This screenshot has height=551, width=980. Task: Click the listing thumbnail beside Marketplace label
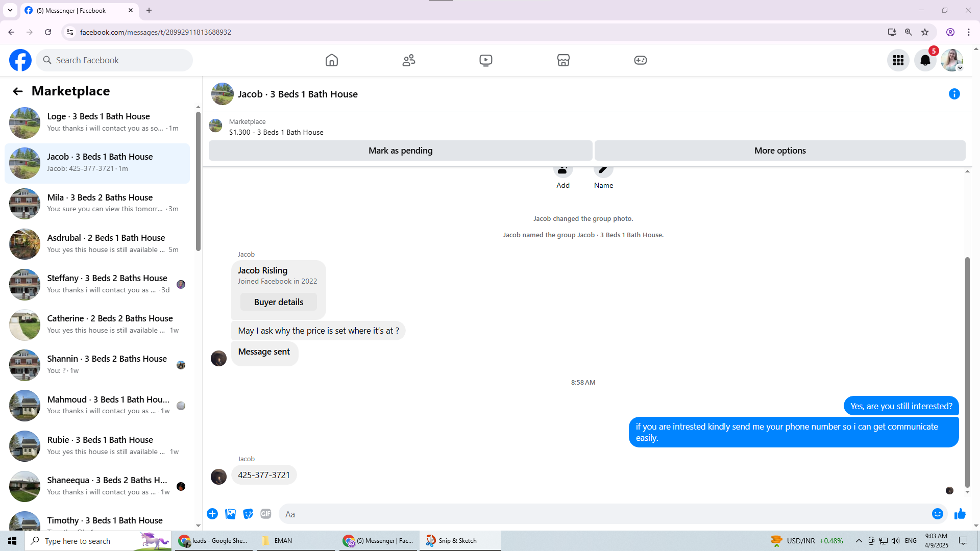point(215,126)
